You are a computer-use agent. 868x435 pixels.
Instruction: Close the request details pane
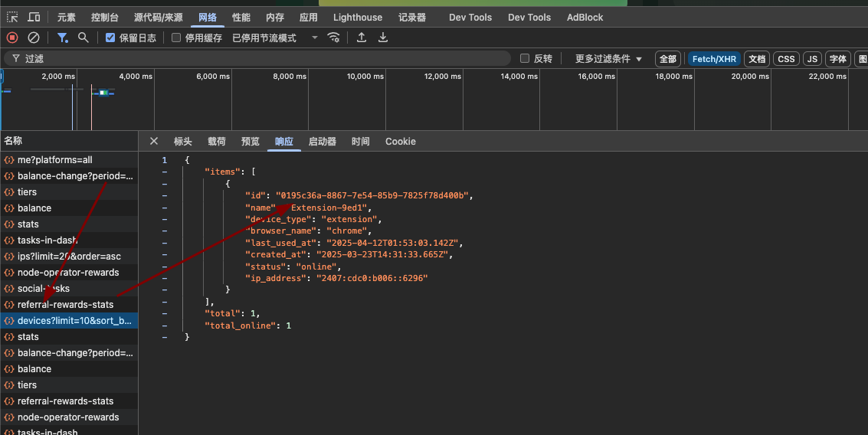tap(154, 141)
